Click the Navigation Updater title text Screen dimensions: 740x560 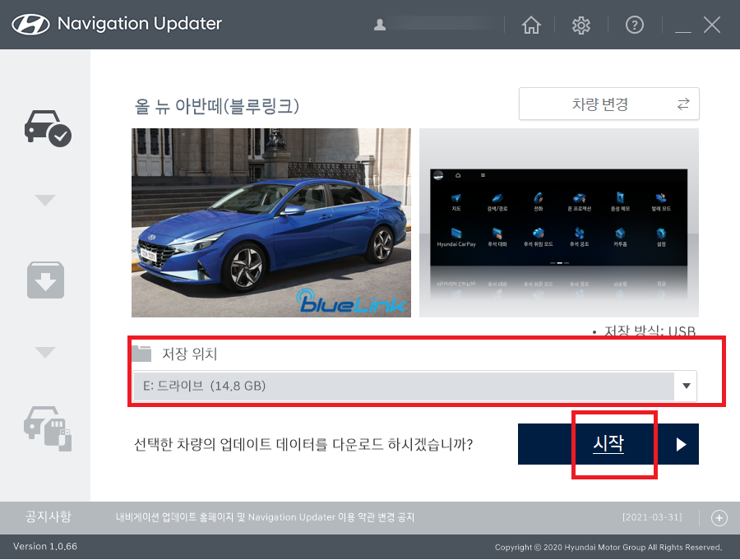[x=140, y=24]
